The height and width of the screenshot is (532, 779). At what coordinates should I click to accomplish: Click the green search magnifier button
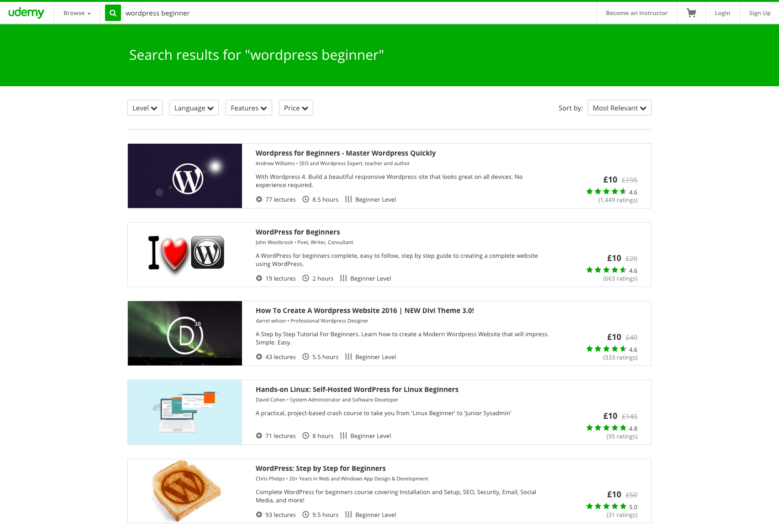click(x=113, y=13)
